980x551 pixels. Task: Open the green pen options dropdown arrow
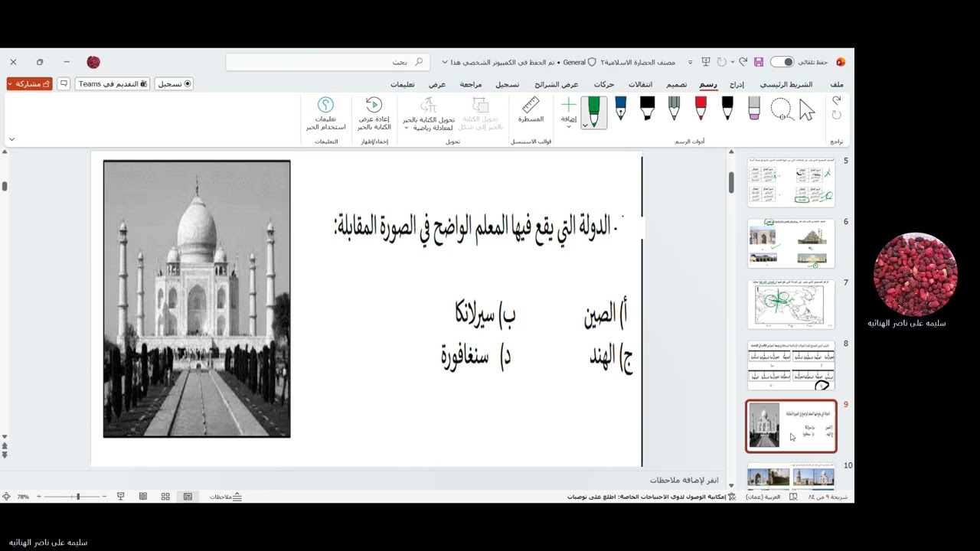tap(585, 125)
